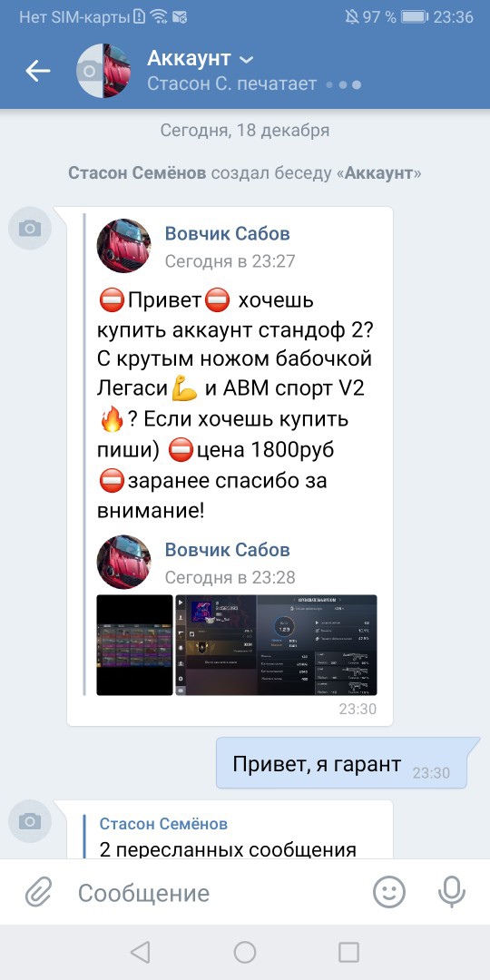This screenshot has width=490, height=980.
Task: Focus the Сообщение input field
Action: [x=212, y=893]
